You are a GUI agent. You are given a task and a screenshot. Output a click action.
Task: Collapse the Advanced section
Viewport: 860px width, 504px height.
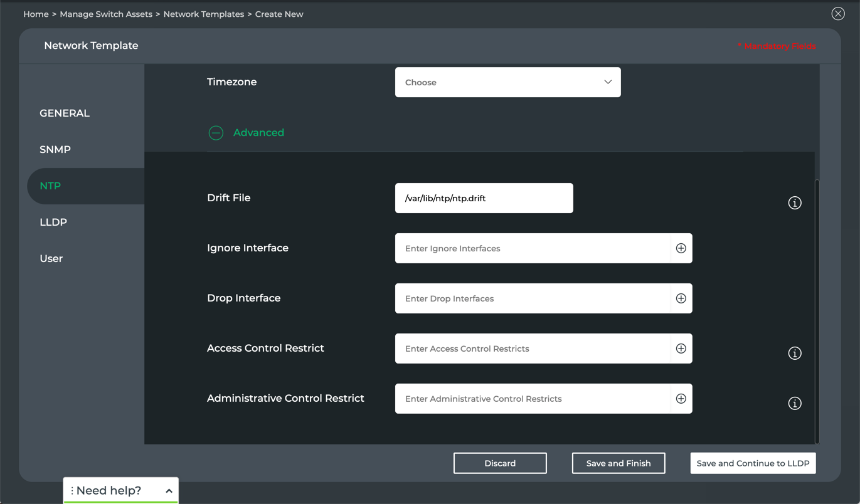click(216, 133)
